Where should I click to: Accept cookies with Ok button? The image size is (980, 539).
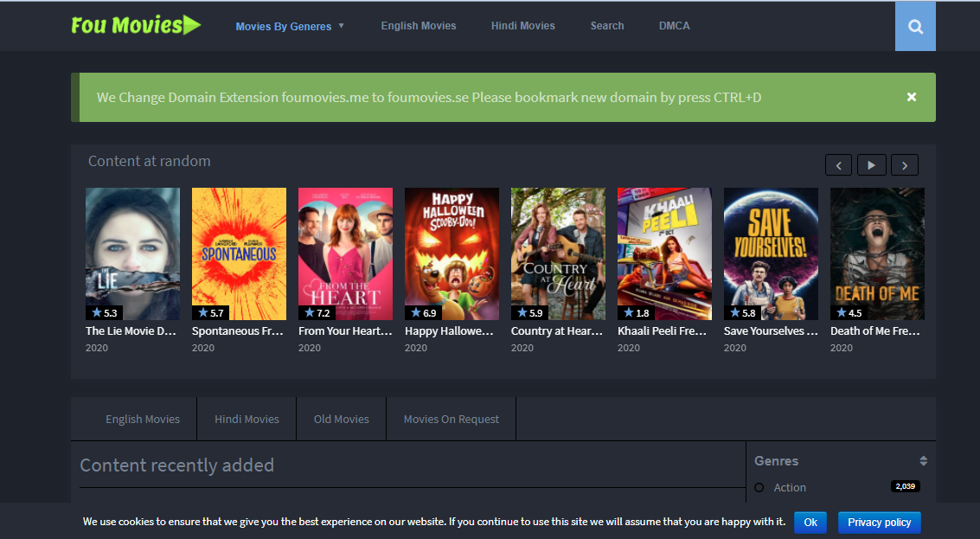click(810, 522)
